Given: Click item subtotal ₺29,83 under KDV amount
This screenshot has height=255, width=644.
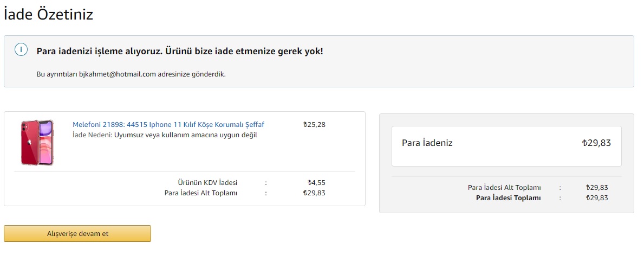Looking at the screenshot, I should [314, 193].
